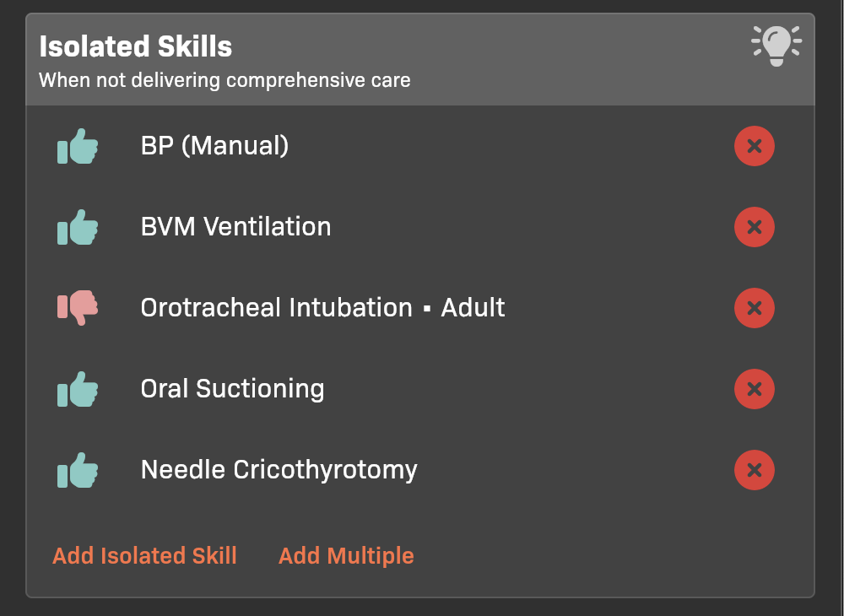Remove the BP (Manual) skill
The image size is (844, 616).
tap(754, 146)
